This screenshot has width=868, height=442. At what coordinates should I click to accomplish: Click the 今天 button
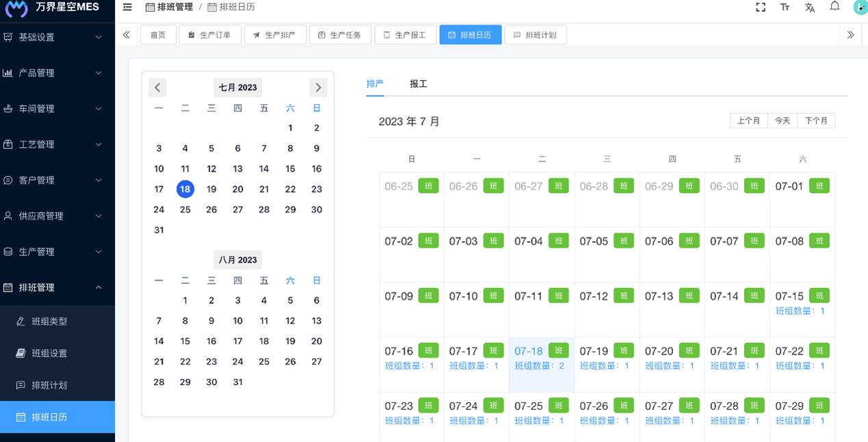pos(782,120)
